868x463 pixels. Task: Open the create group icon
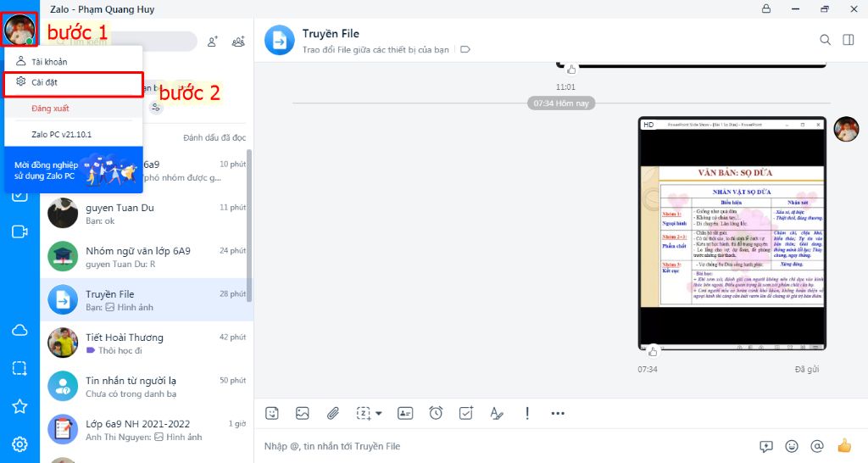(x=238, y=42)
